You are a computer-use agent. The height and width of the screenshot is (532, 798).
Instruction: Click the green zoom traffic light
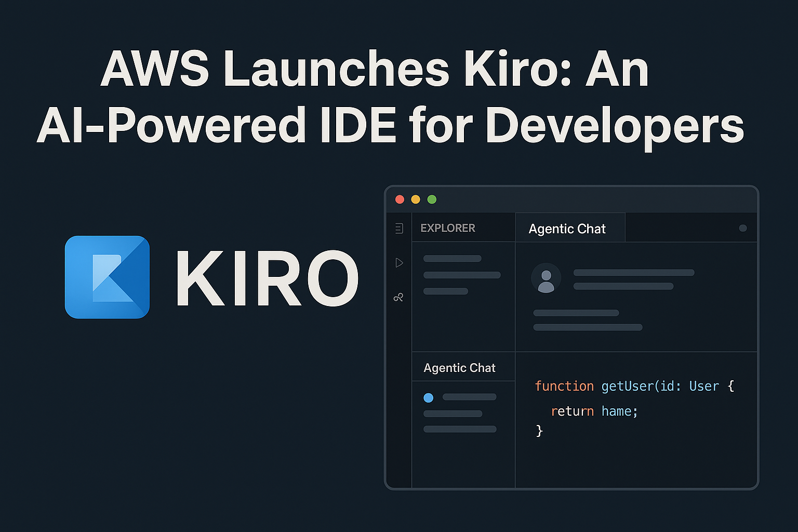click(x=431, y=199)
